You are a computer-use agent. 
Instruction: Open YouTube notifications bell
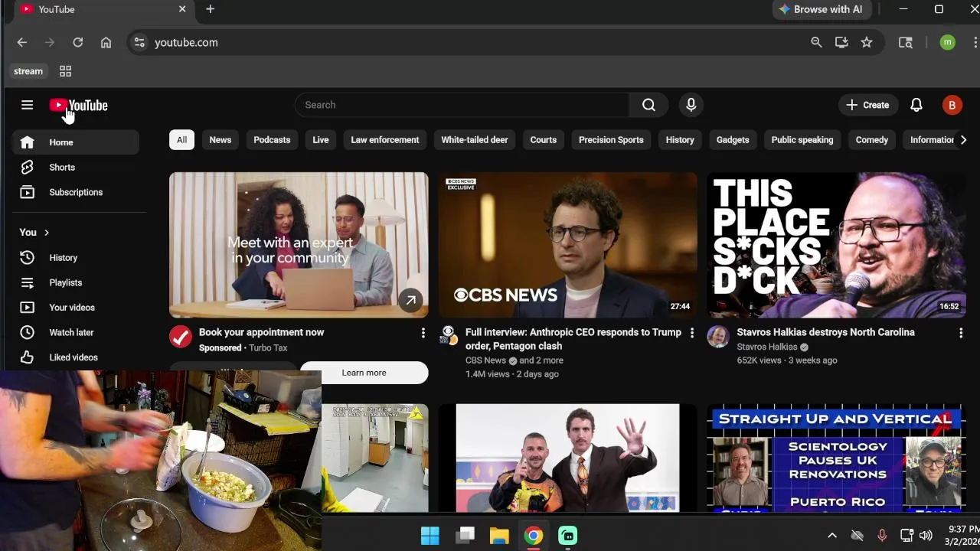click(916, 105)
